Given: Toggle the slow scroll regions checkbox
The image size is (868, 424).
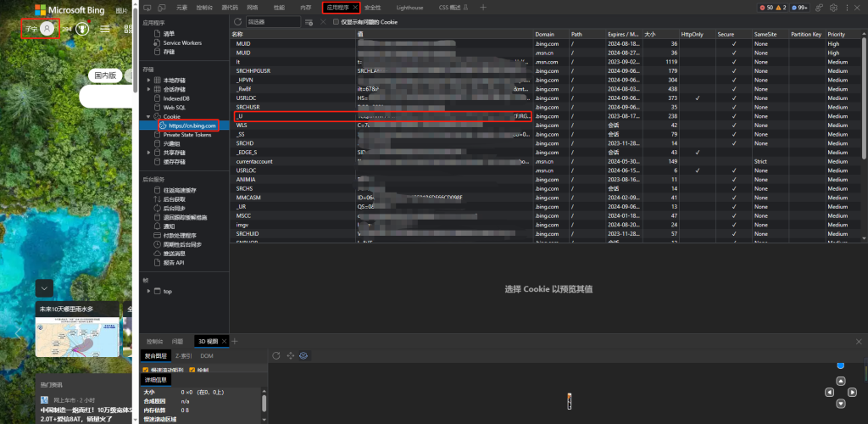Looking at the screenshot, I should click(146, 370).
